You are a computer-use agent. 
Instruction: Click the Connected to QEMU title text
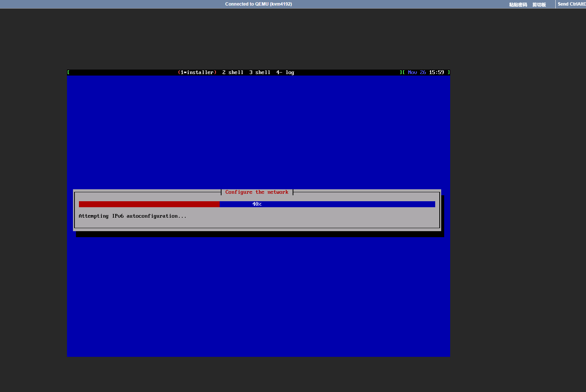(x=258, y=4)
